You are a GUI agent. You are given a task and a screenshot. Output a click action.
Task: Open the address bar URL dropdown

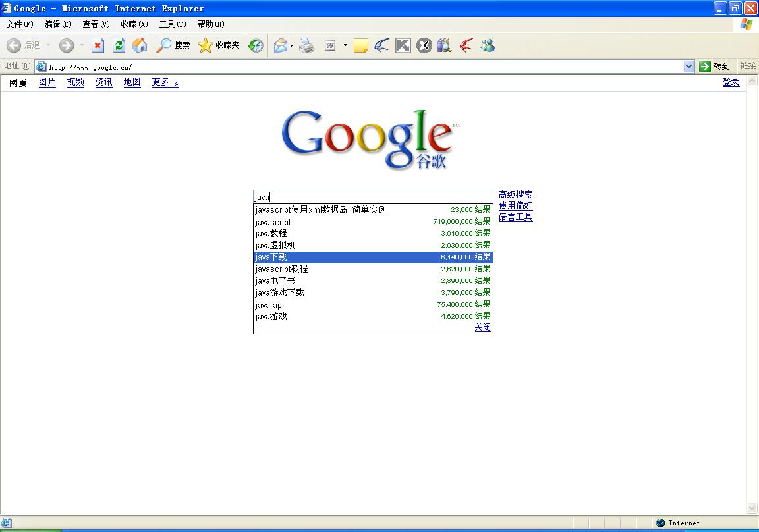pos(689,66)
